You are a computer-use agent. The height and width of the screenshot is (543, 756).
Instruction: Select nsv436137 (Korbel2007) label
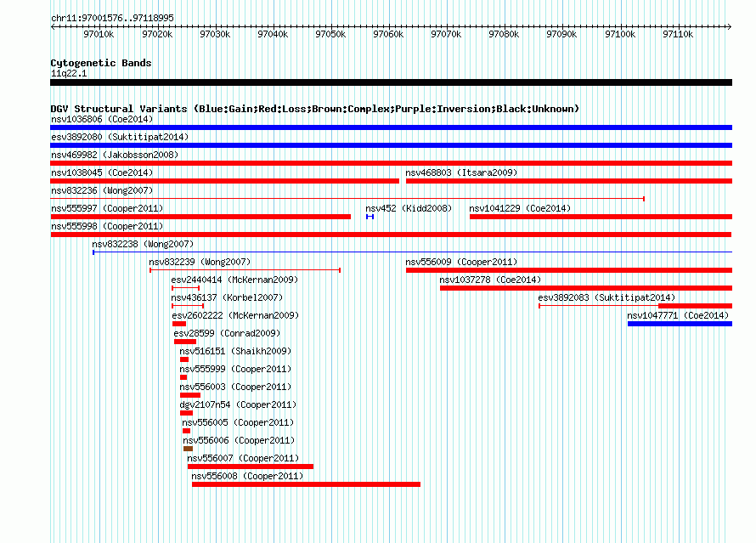pos(227,297)
